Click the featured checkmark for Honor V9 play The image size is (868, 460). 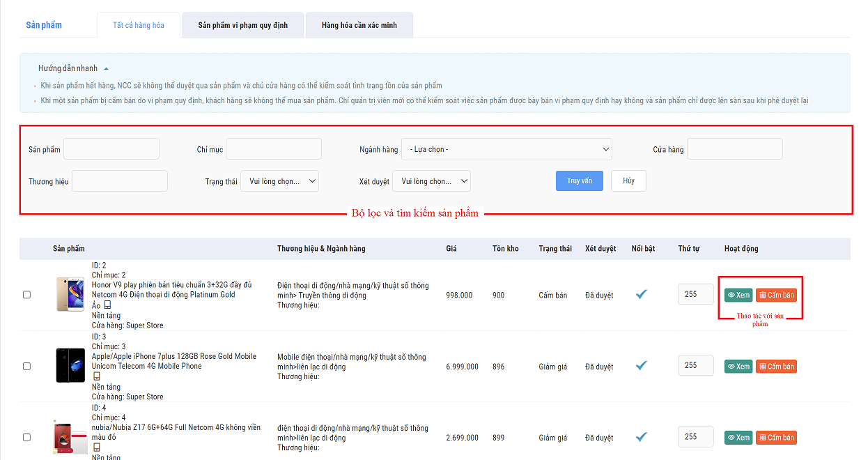(x=642, y=294)
